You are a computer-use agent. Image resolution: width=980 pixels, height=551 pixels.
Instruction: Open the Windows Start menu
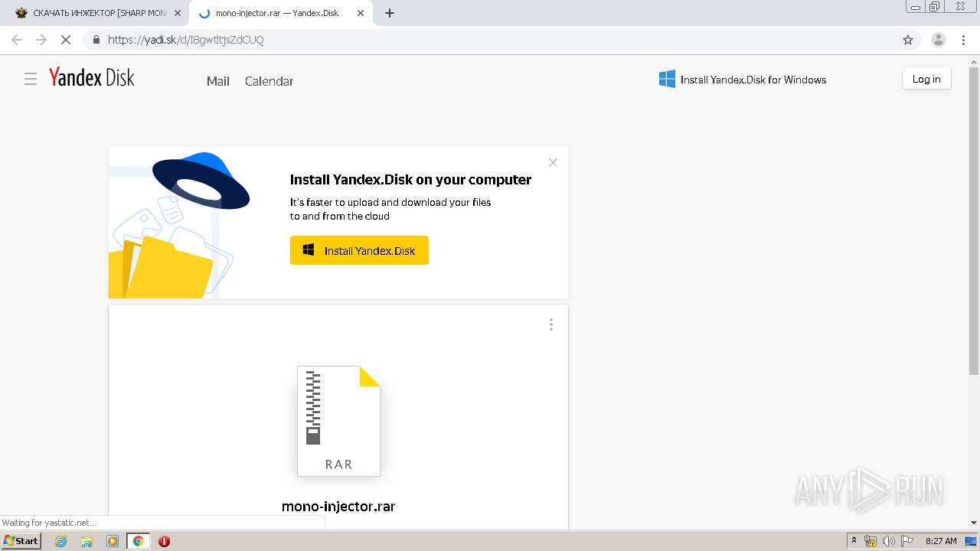21,541
